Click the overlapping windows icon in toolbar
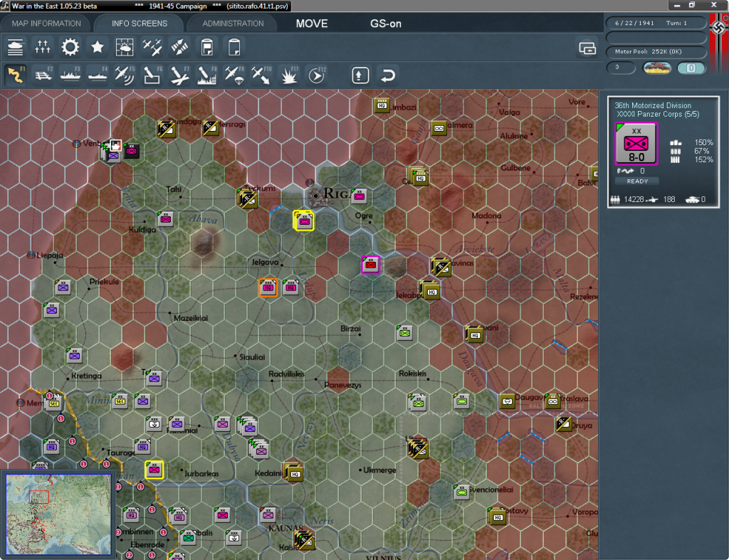Screen dimensions: 729x560 (x=587, y=48)
